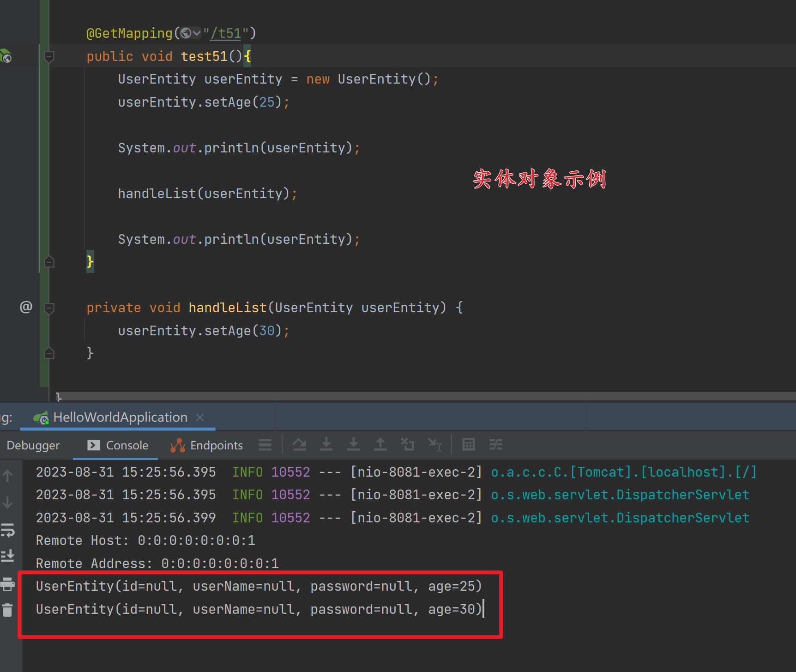Open the URL dropdown in GetMapping annotation
Image resolution: width=796 pixels, height=672 pixels.
[x=191, y=33]
